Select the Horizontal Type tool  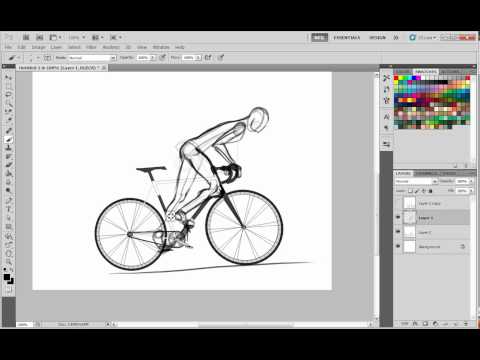pos(8,209)
